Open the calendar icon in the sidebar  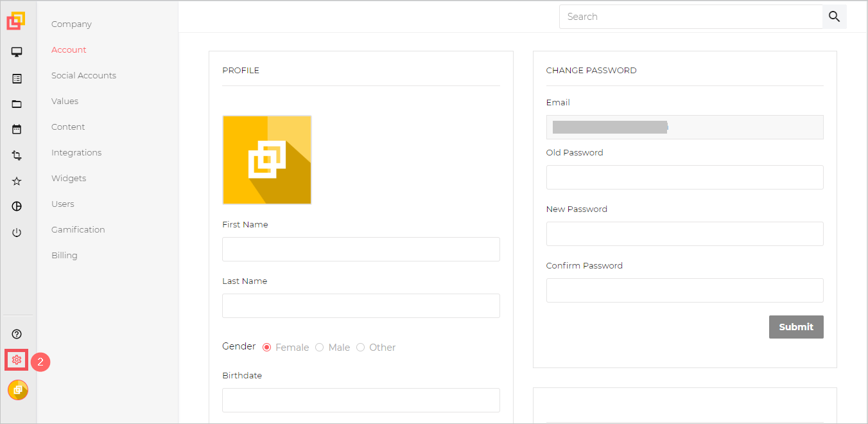(17, 129)
